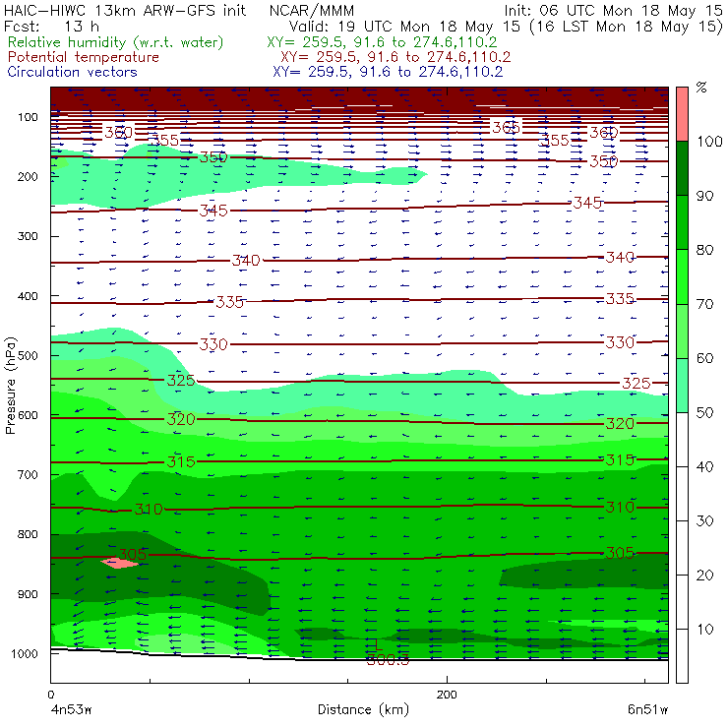
Task: Click the colorbar value label '100'
Action: (x=709, y=141)
